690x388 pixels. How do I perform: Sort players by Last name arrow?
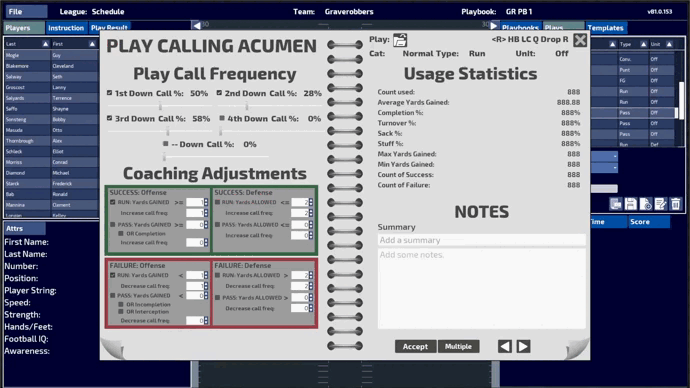(x=45, y=44)
